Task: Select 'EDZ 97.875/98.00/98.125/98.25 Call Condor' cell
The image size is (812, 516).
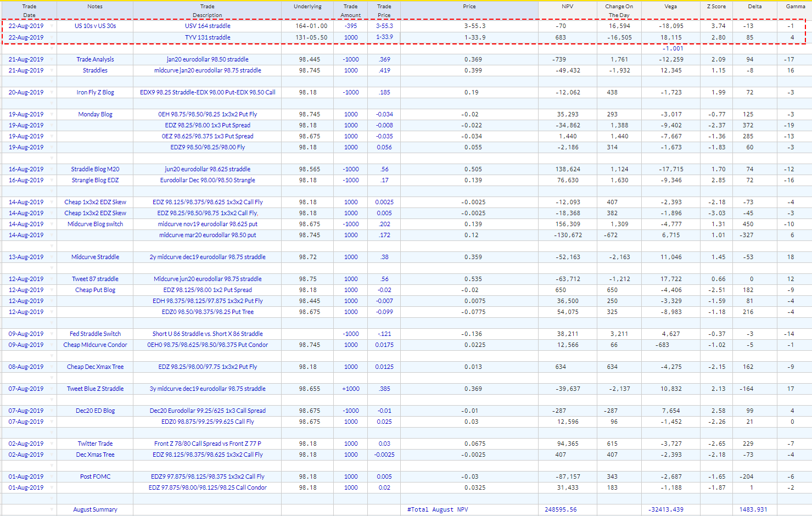Action: point(208,487)
